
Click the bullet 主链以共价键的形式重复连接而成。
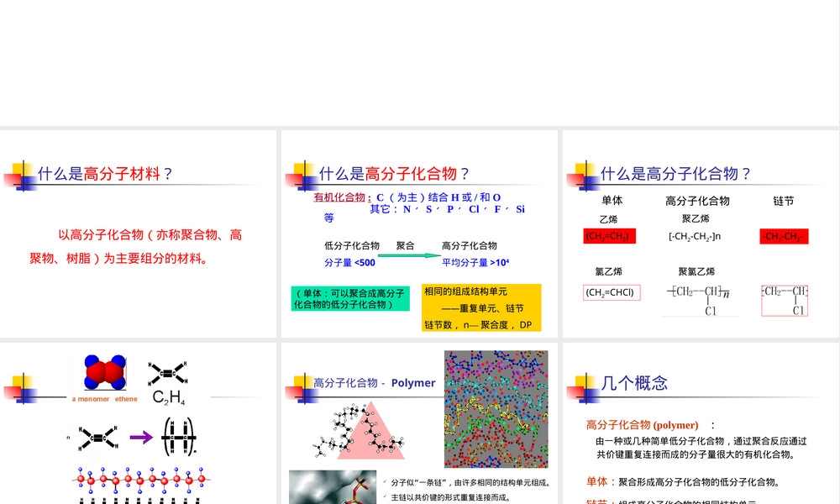pyautogui.click(x=450, y=497)
